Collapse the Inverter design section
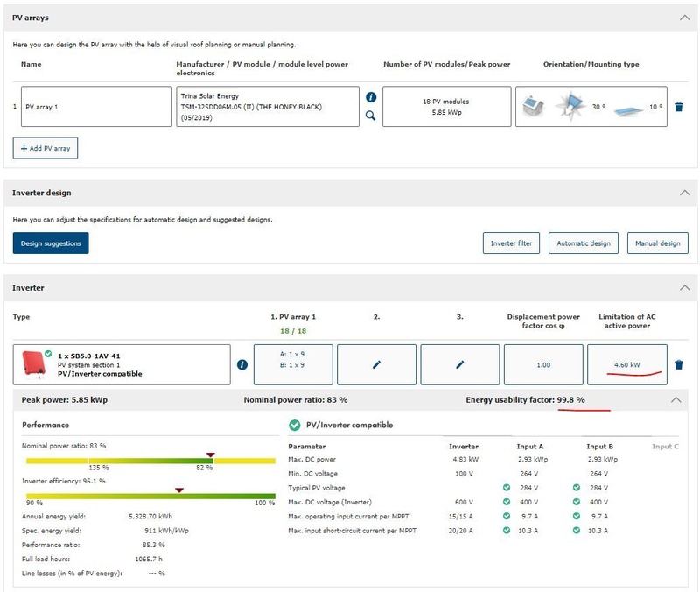Viewport: 700px width, 592px height. click(684, 193)
